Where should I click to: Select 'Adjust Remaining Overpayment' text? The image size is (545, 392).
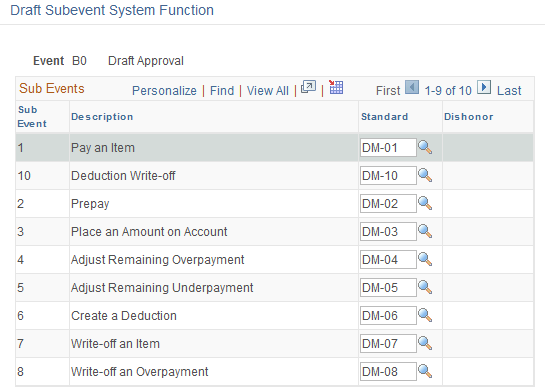pos(157,260)
